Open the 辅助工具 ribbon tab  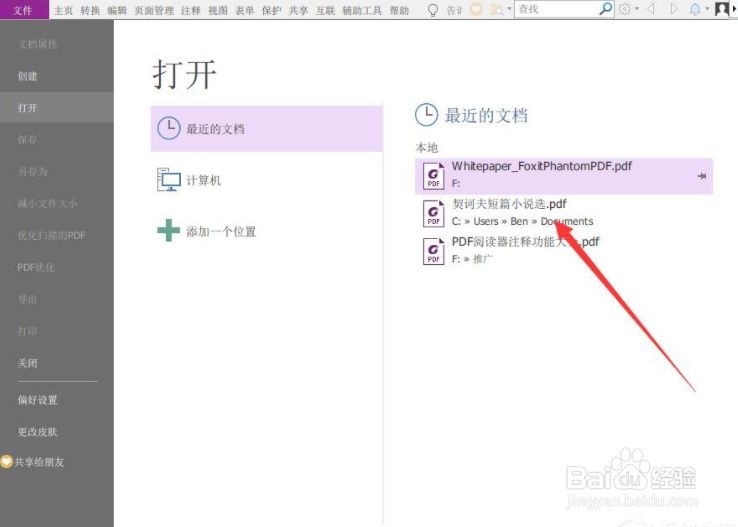coord(362,10)
